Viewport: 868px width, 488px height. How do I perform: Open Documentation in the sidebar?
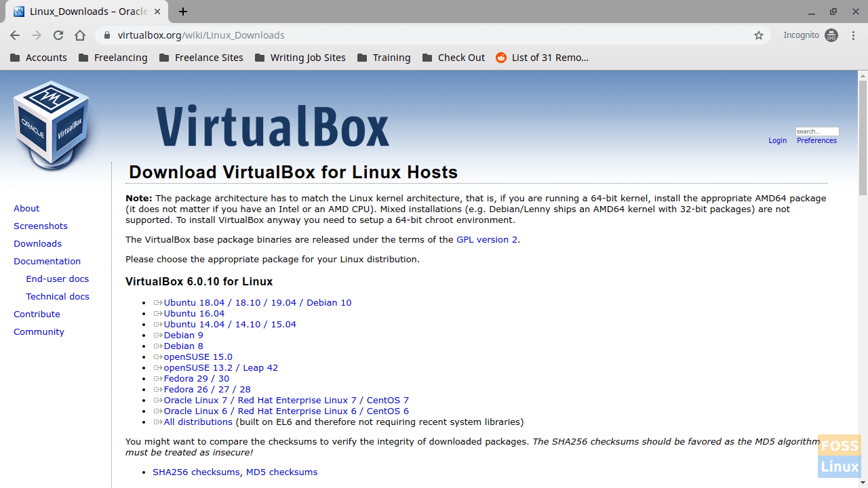tap(47, 261)
